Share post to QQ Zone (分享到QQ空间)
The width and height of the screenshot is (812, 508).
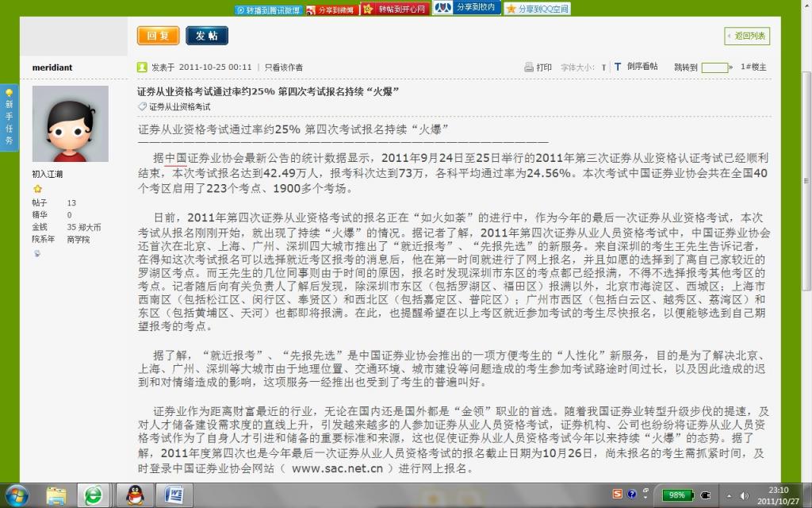point(537,9)
